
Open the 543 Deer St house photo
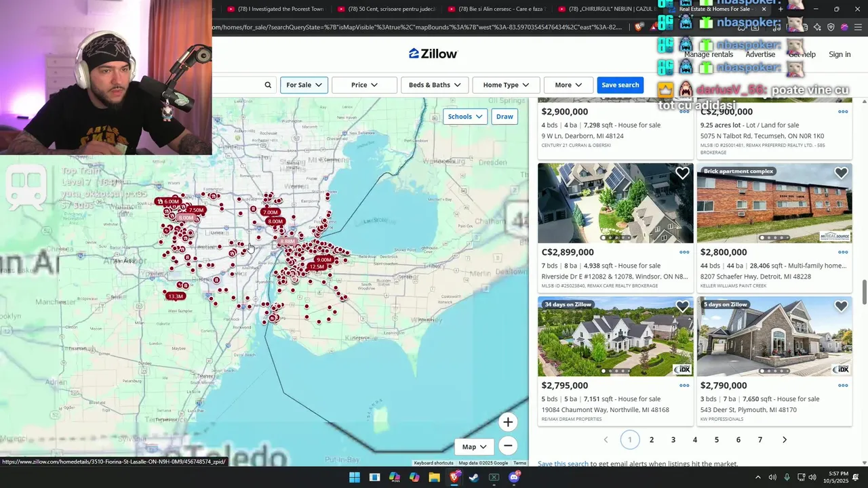pos(774,336)
